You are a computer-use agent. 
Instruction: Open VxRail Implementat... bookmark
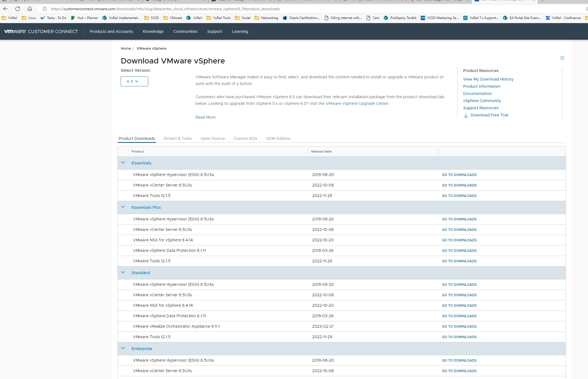(x=121, y=18)
